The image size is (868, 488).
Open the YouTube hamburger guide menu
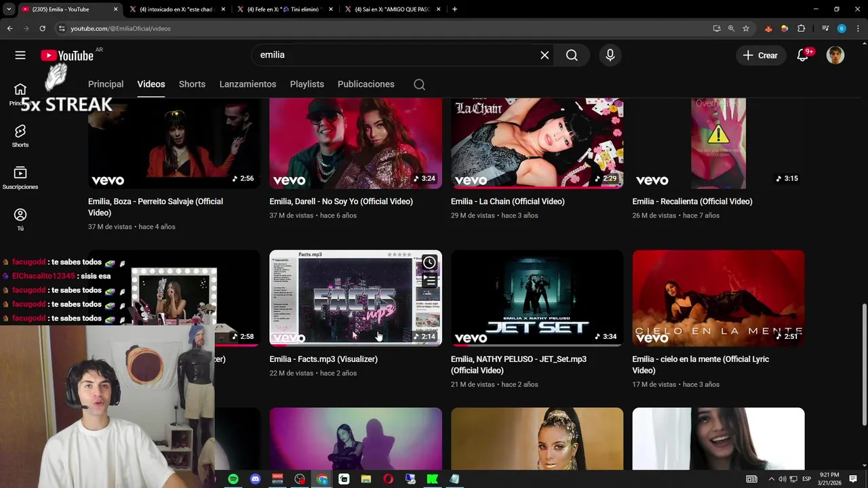click(20, 55)
